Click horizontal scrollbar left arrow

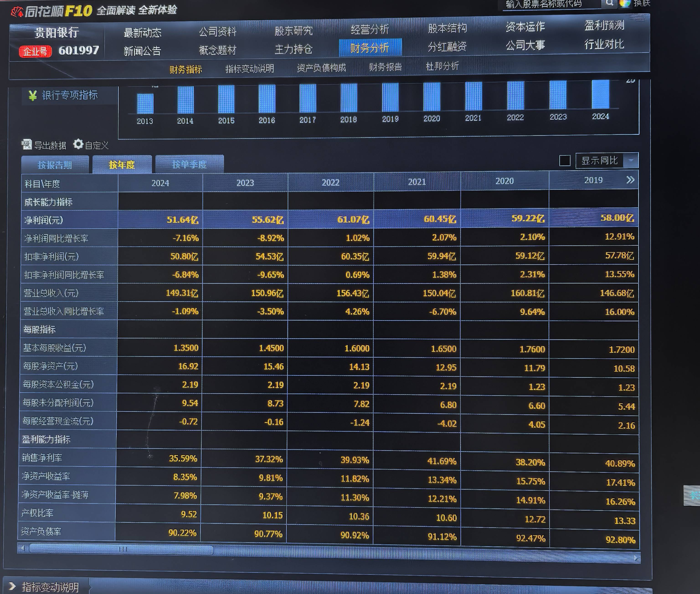coord(23,548)
